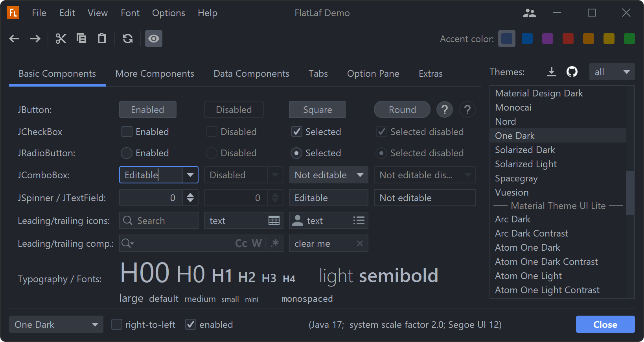The image size is (644, 342).
Task: Toggle the eye show toolbar button
Action: tap(154, 39)
